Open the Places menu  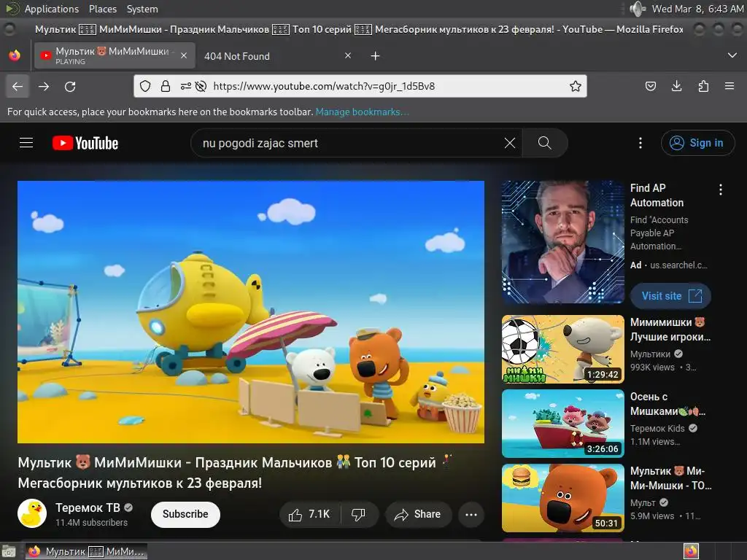pos(102,9)
